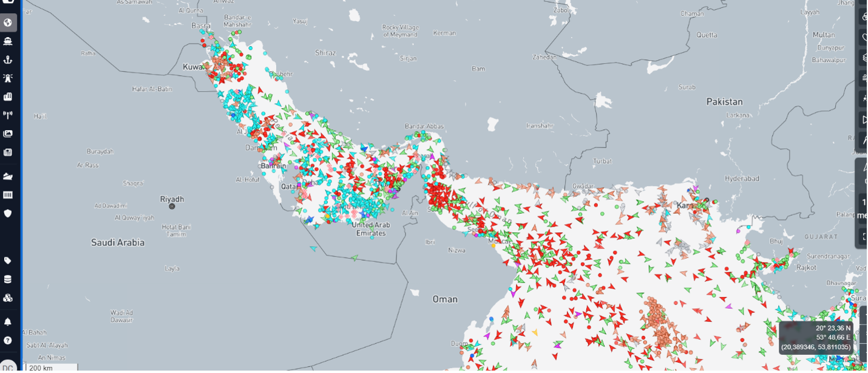Open the Photos gallery icon
The image size is (868, 373).
click(x=8, y=134)
